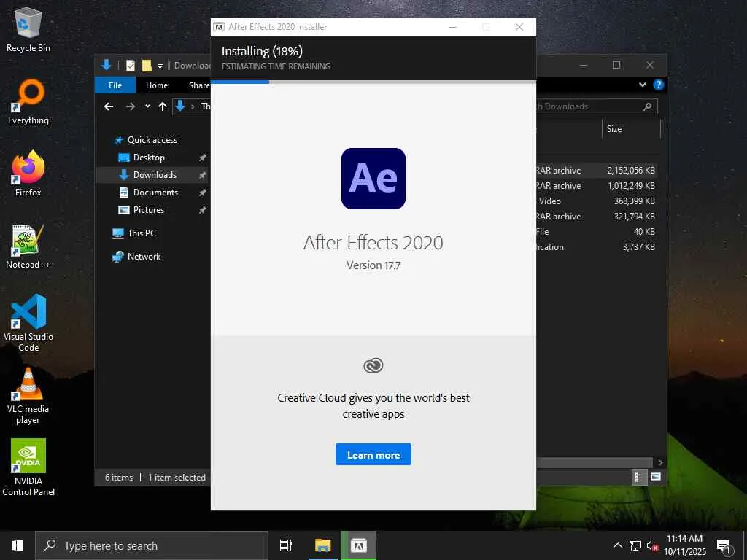Click Explorer's Forward arrow
747x560 pixels.
click(x=130, y=106)
